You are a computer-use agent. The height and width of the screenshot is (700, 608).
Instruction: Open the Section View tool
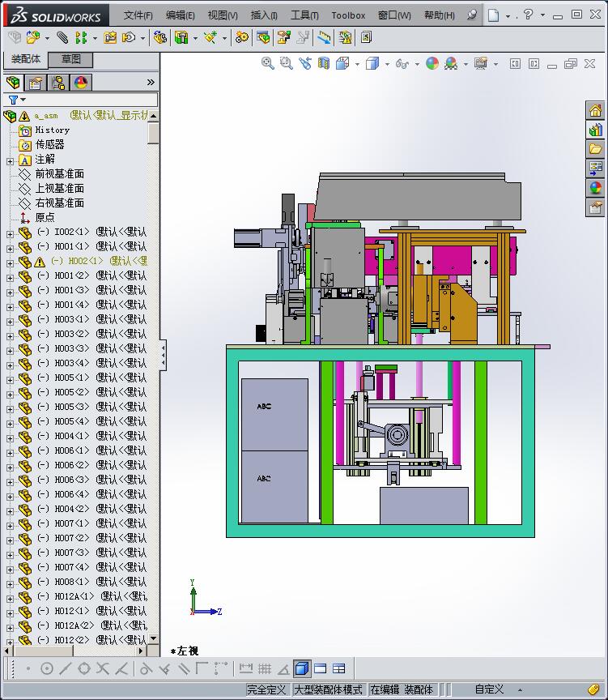tap(324, 63)
